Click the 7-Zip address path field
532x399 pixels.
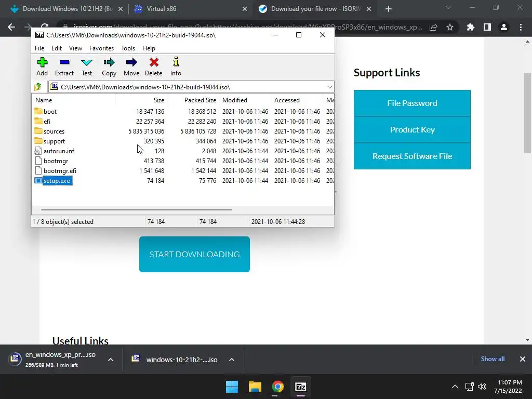pos(191,87)
